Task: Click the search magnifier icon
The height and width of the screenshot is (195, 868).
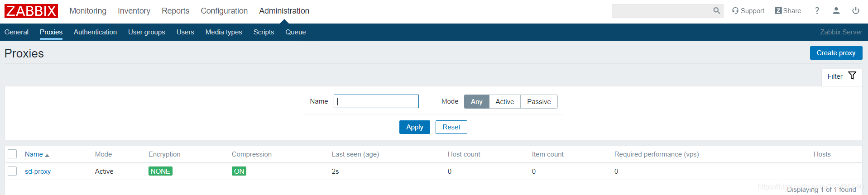Action: pos(716,11)
